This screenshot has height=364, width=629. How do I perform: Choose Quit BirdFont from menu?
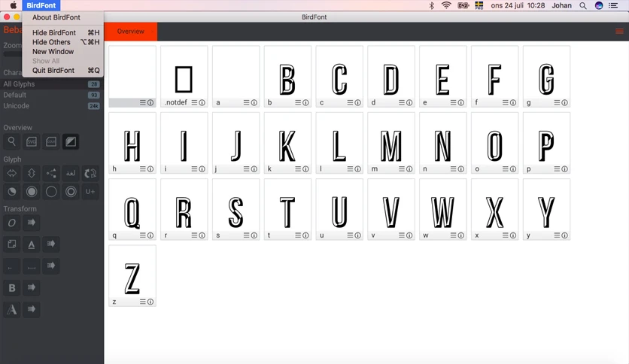click(63, 70)
